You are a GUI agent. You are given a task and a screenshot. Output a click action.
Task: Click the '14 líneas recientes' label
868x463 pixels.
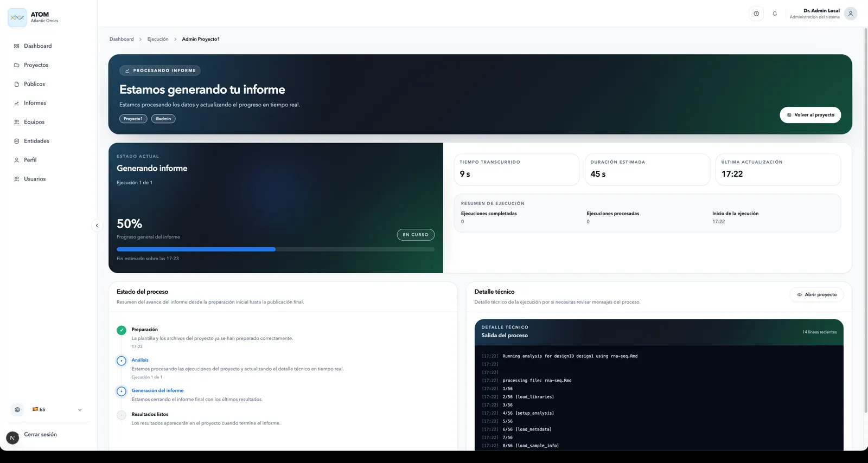pos(820,332)
